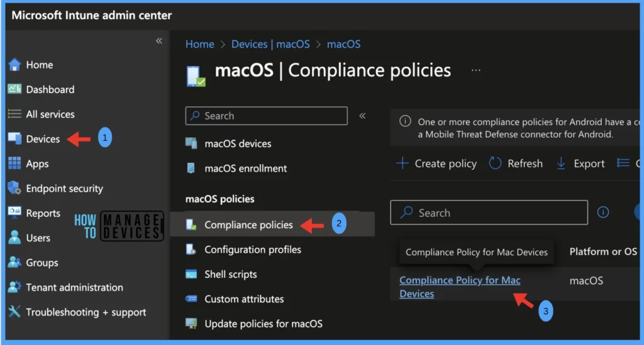Viewport: 644px width, 345px height.
Task: Open Troubleshooting + support
Action: click(86, 312)
